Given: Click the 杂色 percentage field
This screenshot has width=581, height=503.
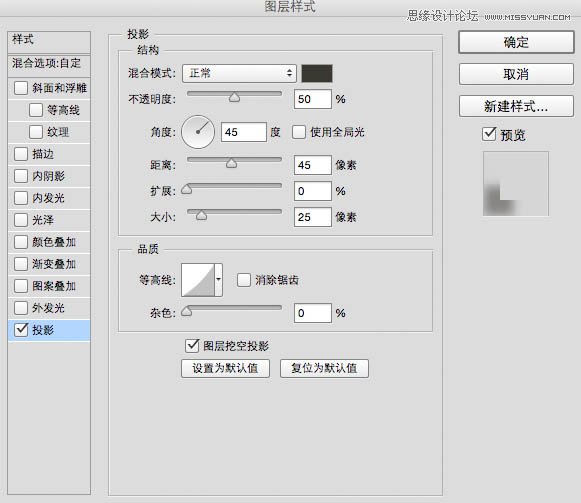Looking at the screenshot, I should (x=313, y=313).
